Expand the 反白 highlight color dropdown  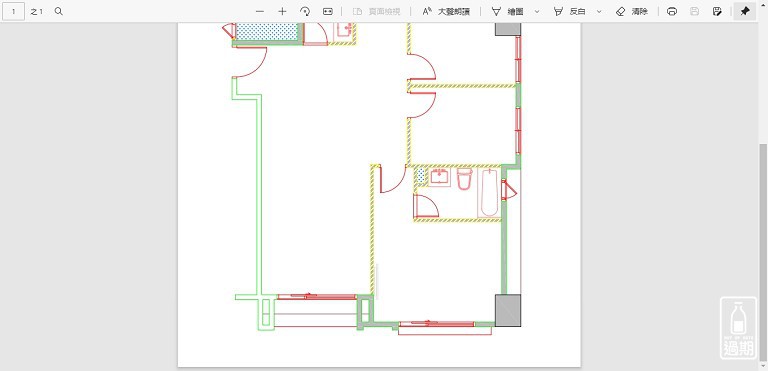pos(599,11)
